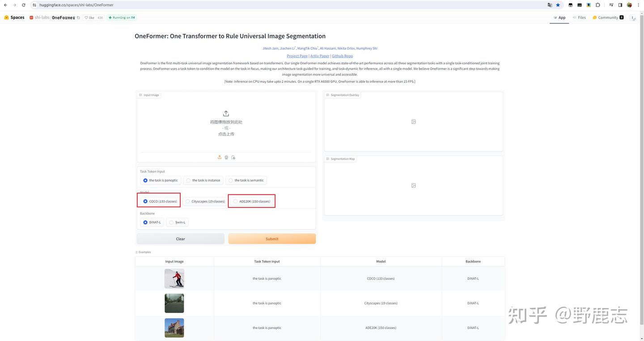Click the OneFormer space name link
644x341 pixels.
point(64,17)
